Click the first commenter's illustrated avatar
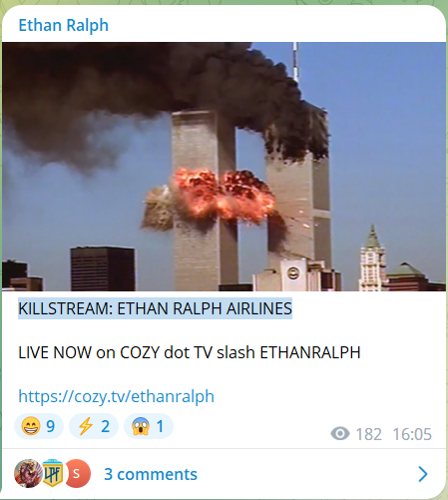Viewport: 448px width, 500px height. (28, 473)
